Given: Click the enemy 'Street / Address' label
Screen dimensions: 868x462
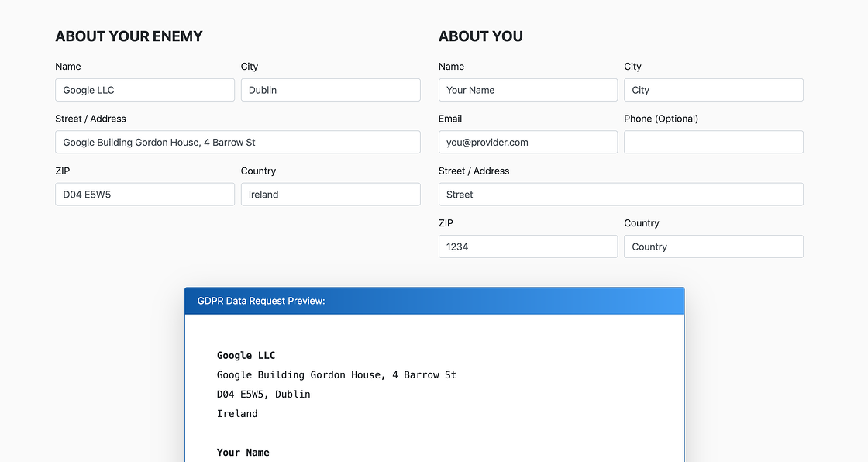Looking at the screenshot, I should point(91,119).
